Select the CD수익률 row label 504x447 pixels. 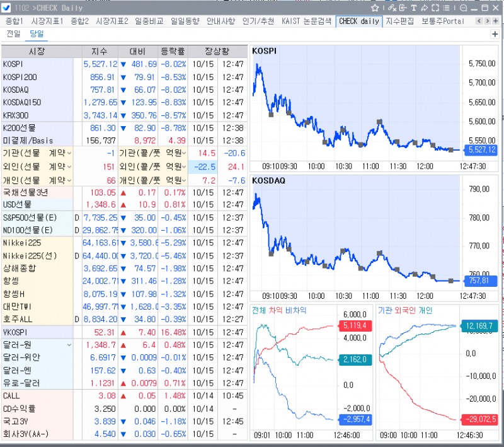click(20, 409)
